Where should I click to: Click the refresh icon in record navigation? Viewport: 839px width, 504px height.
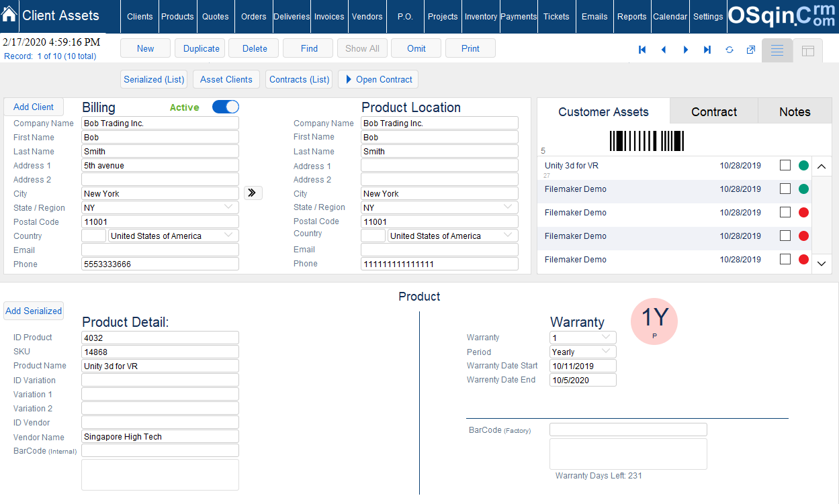tap(730, 50)
